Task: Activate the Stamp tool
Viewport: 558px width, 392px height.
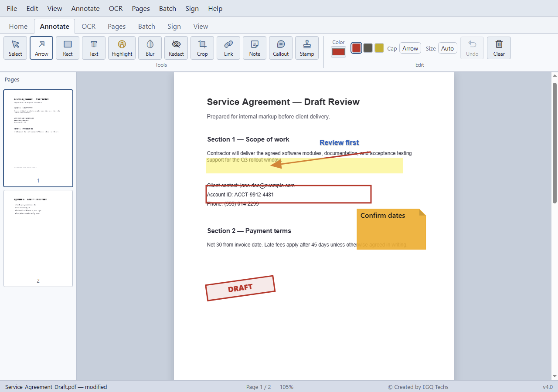Action: click(x=307, y=48)
